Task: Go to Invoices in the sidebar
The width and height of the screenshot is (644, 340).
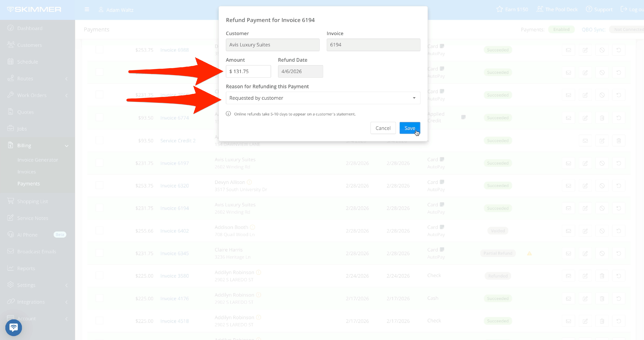Action: point(26,172)
